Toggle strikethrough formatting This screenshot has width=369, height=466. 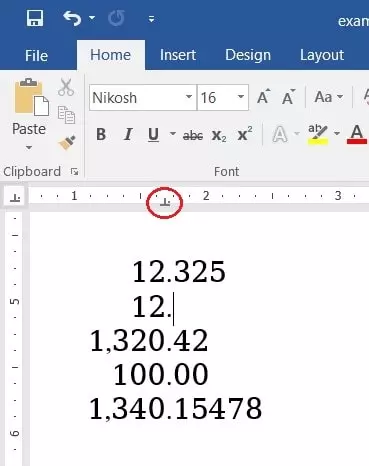click(193, 135)
